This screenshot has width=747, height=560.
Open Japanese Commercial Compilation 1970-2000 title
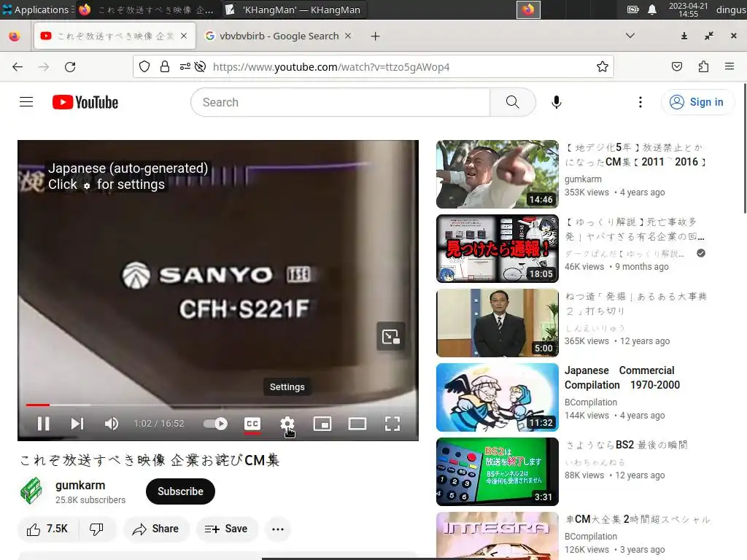pyautogui.click(x=622, y=378)
